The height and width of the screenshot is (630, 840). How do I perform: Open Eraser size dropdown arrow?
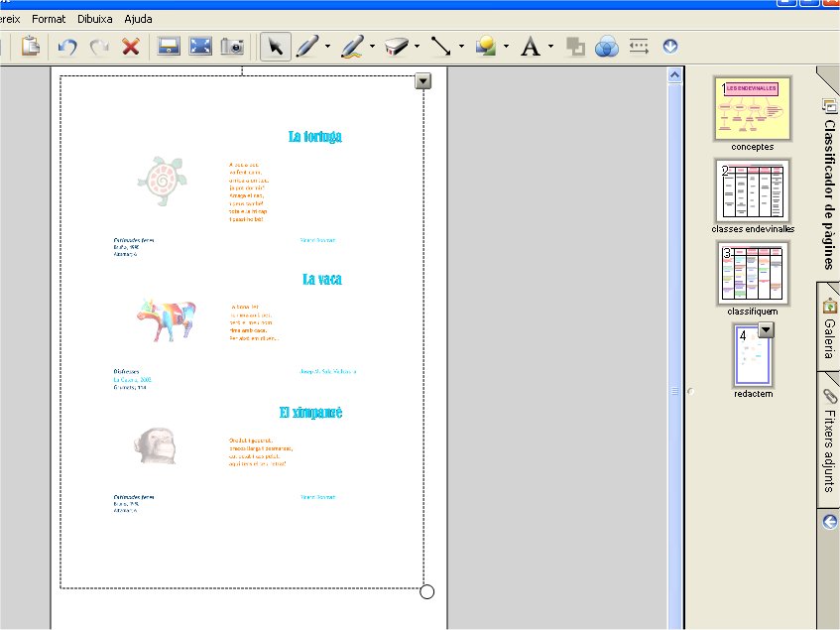coord(417,47)
